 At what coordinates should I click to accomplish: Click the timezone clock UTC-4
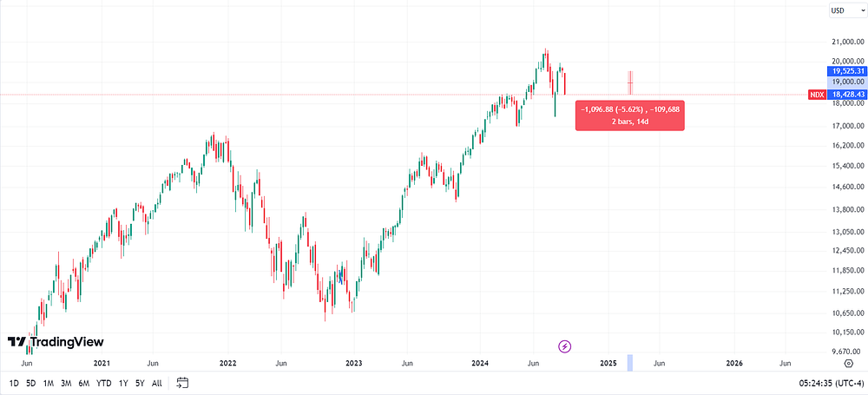[831, 383]
